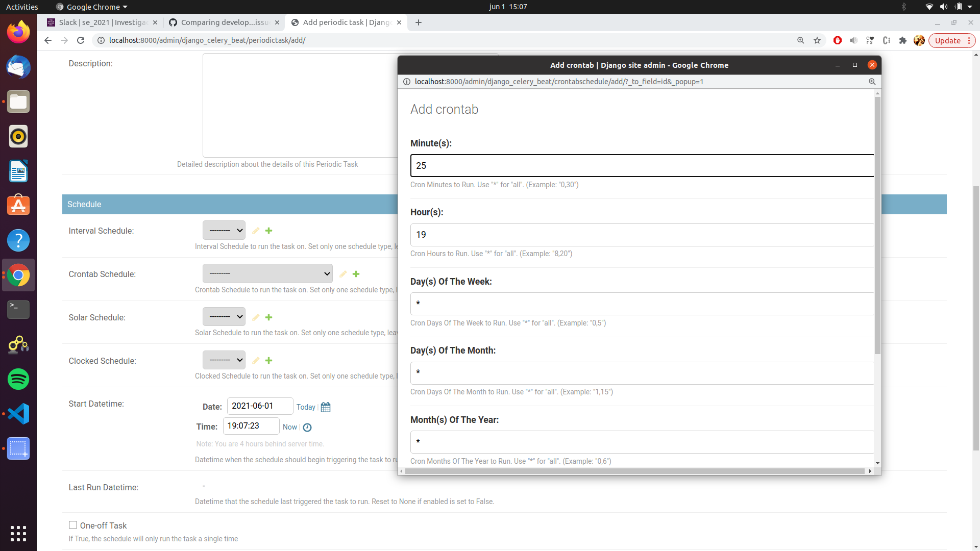Click the popup's vertical scrollbar
Viewport: 980px width, 551px height.
point(877,224)
